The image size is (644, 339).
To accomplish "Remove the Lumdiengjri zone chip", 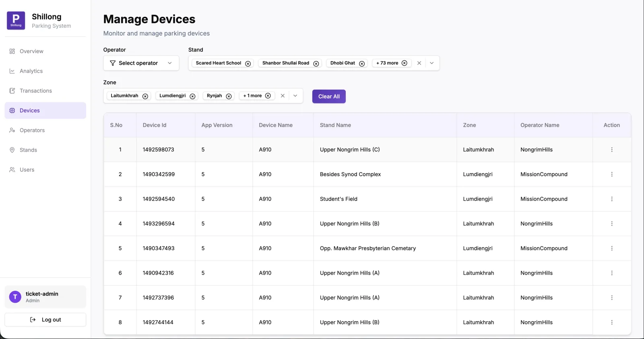I will pyautogui.click(x=192, y=96).
